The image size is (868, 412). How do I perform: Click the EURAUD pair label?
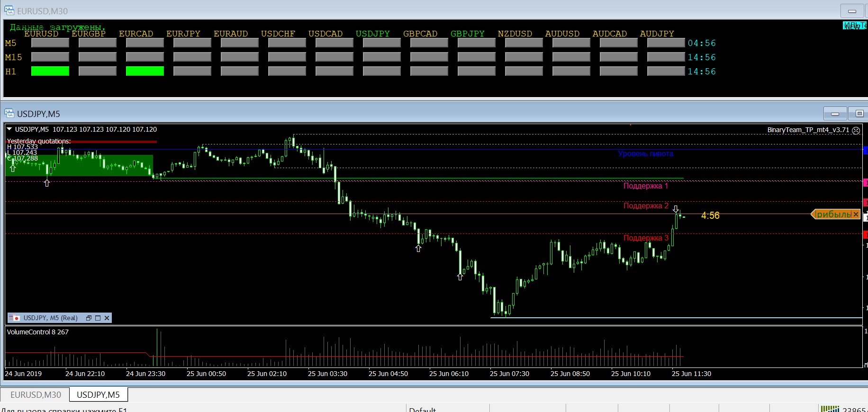pyautogui.click(x=231, y=34)
